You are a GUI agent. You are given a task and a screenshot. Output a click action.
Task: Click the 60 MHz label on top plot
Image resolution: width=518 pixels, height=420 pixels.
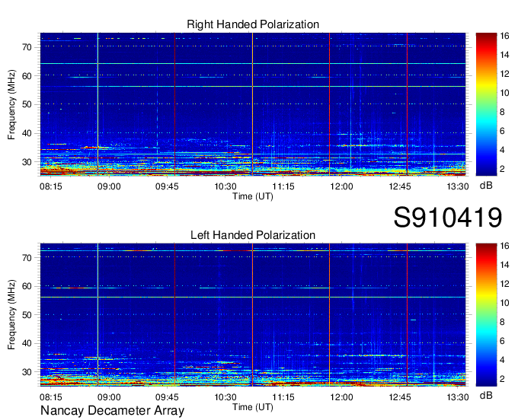tap(27, 76)
